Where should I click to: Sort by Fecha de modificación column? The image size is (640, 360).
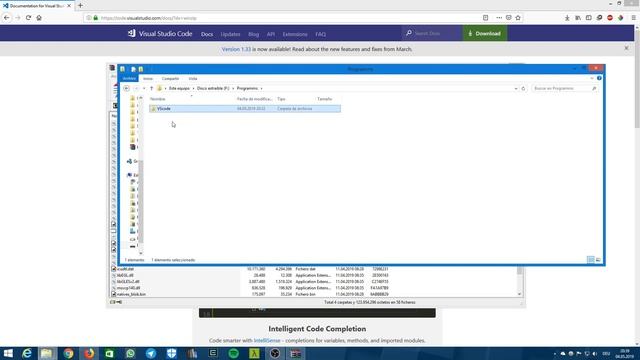point(255,99)
